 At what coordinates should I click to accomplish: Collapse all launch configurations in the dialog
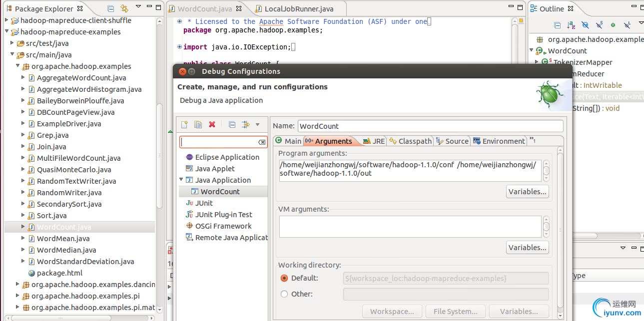pyautogui.click(x=232, y=125)
